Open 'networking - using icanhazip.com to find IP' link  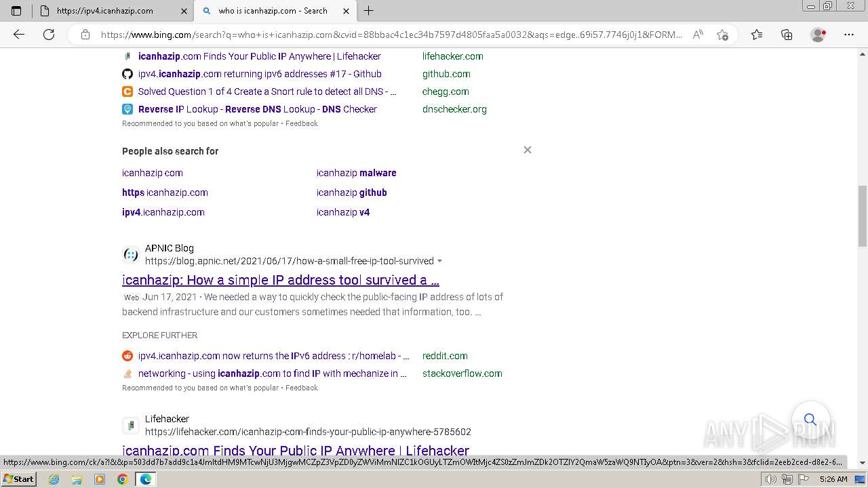click(x=273, y=373)
